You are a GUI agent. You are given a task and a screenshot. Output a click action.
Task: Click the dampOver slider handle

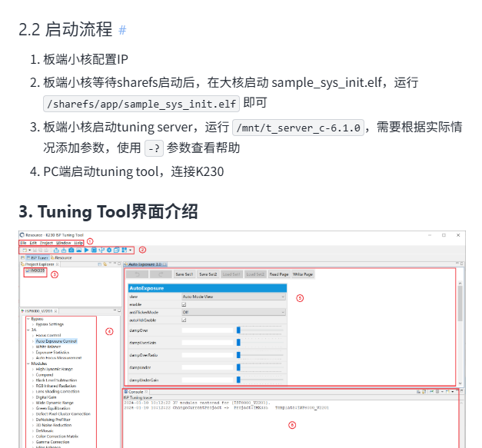238,330
